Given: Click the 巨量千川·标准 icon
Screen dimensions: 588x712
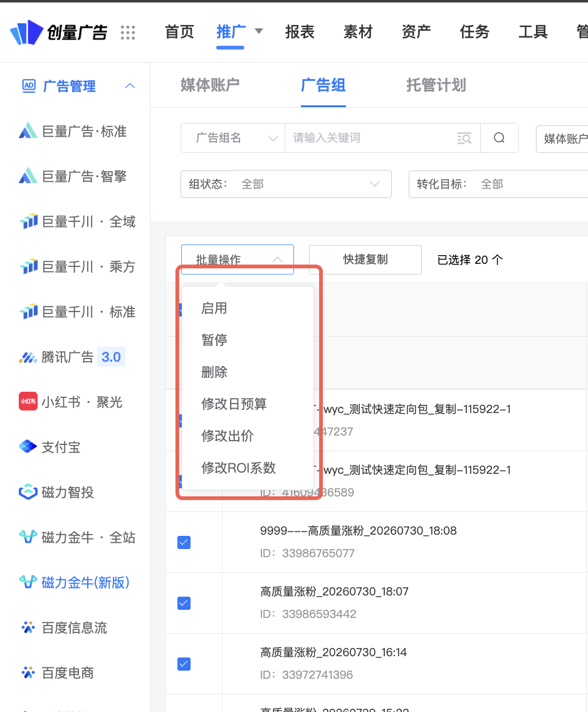Looking at the screenshot, I should (x=28, y=311).
